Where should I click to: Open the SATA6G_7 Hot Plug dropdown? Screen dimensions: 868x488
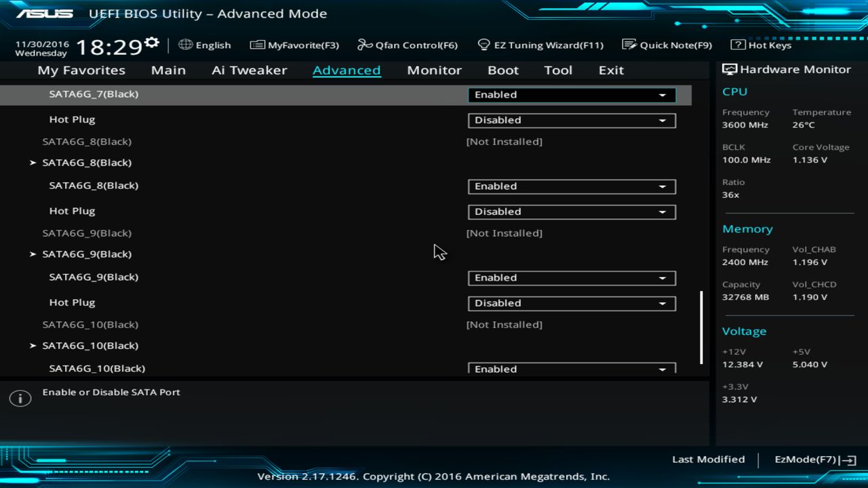click(571, 120)
